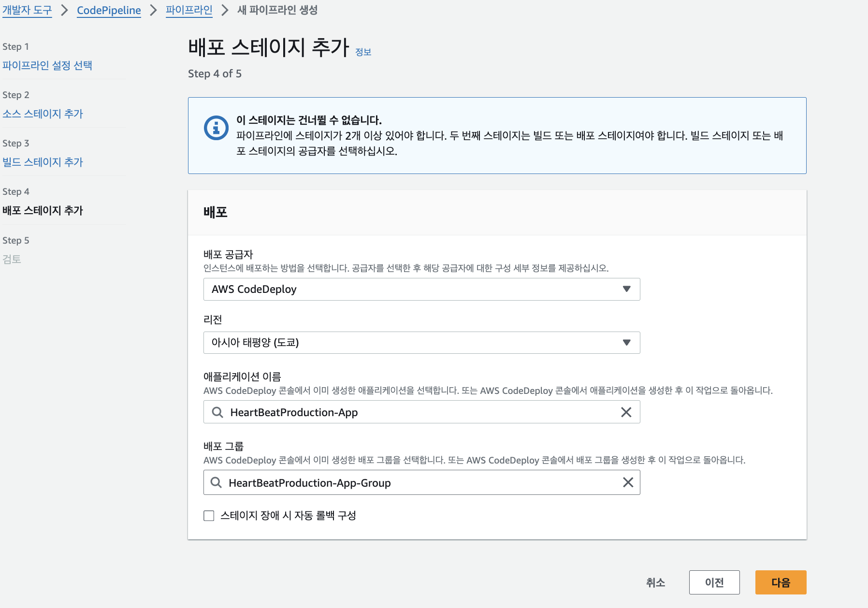Open the 리전 dropdown arrow
868x608 pixels.
click(627, 343)
